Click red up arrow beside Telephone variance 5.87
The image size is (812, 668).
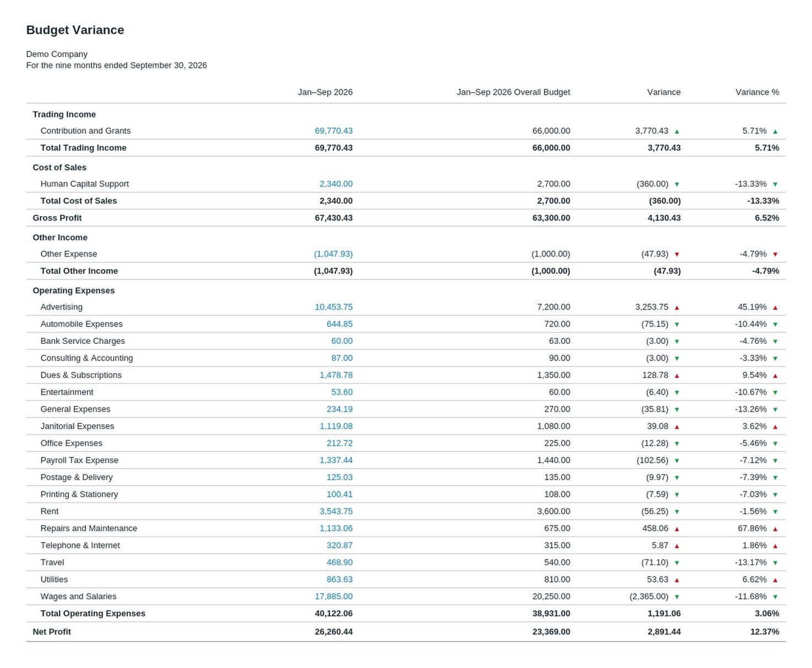(677, 546)
